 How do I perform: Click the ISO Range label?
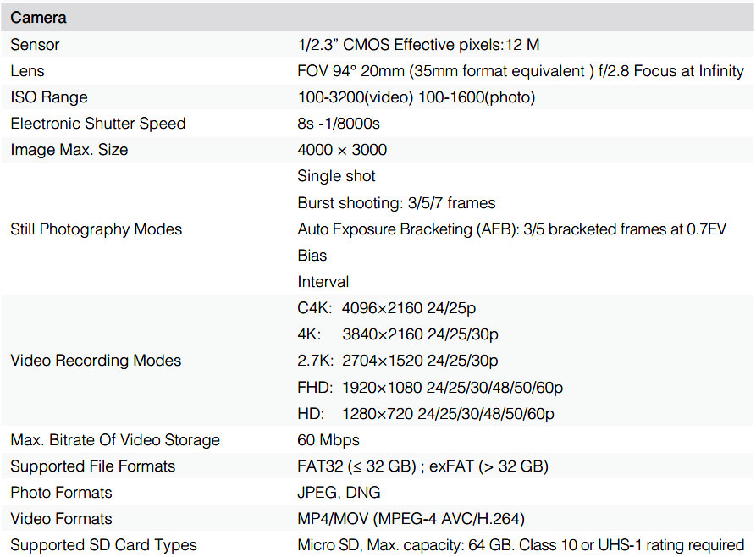(49, 97)
